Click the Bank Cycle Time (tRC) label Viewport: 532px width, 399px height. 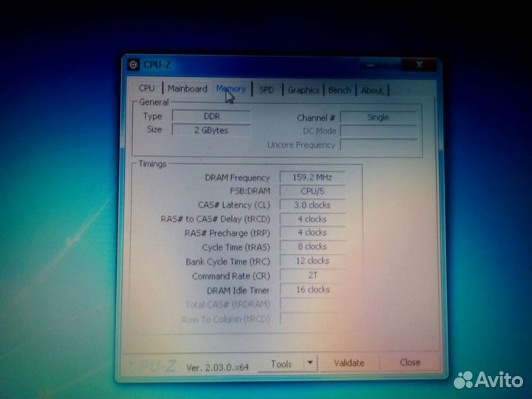click(x=228, y=262)
